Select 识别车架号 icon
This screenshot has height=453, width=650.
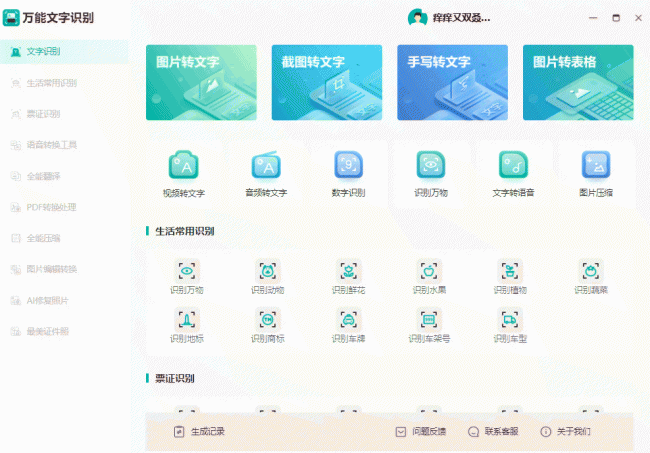(x=429, y=320)
